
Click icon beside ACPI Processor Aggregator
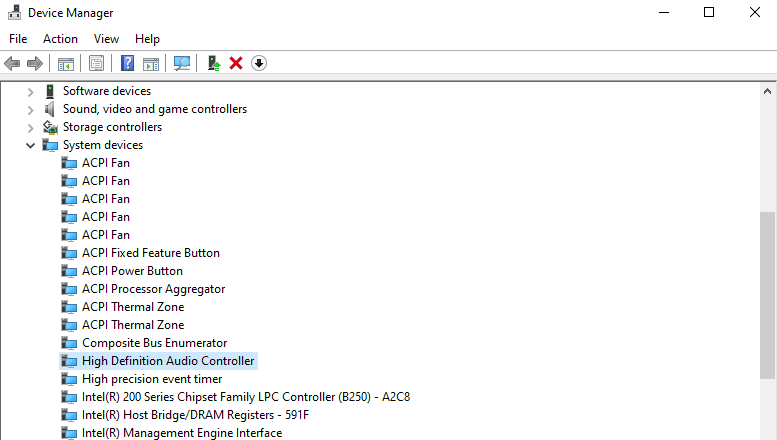click(x=69, y=289)
